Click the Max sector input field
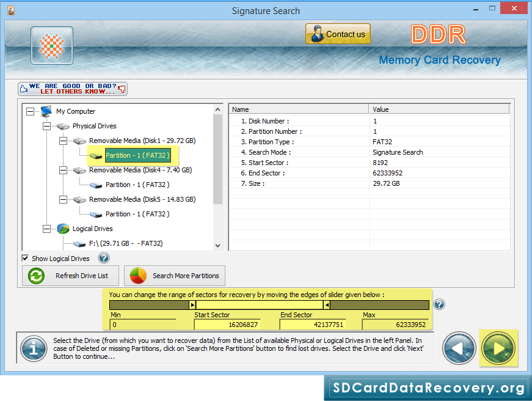Viewport: 532px width, 401px height. coord(395,325)
